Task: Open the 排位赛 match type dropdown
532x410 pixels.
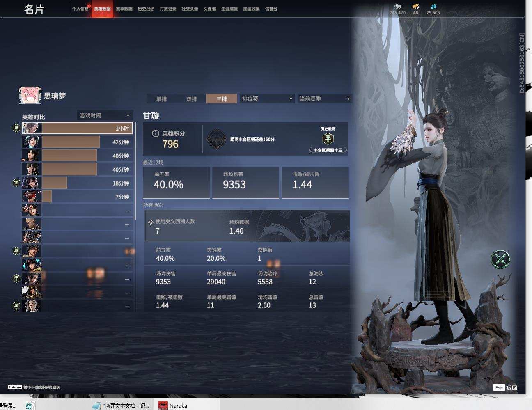Action: pyautogui.click(x=267, y=98)
